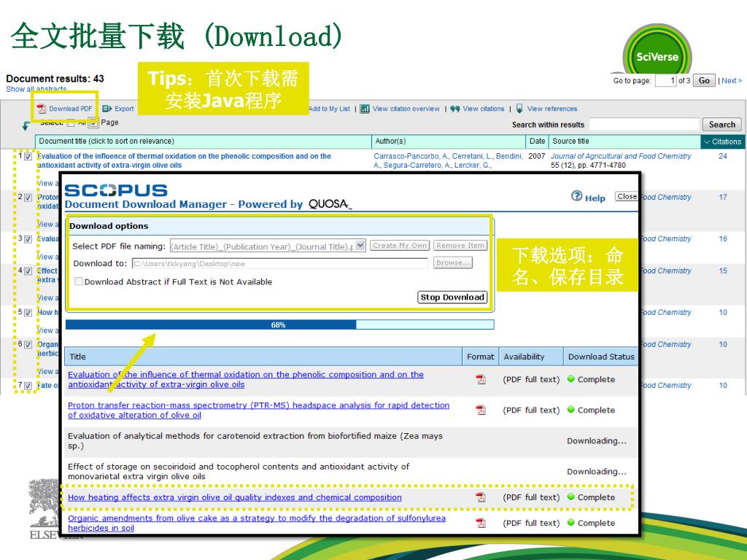Open Carrasco-Pancorbo author link

pos(411,156)
